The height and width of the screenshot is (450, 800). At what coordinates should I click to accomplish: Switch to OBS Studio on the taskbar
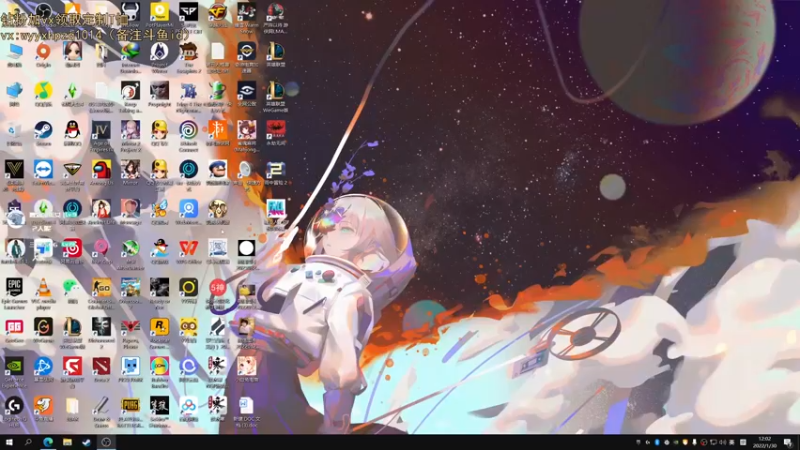click(106, 442)
